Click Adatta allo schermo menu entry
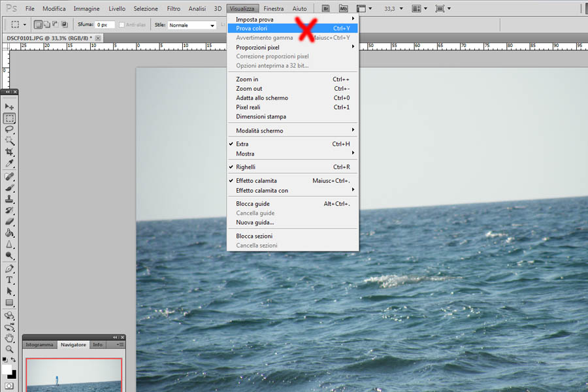The height and width of the screenshot is (392, 588). (x=262, y=98)
